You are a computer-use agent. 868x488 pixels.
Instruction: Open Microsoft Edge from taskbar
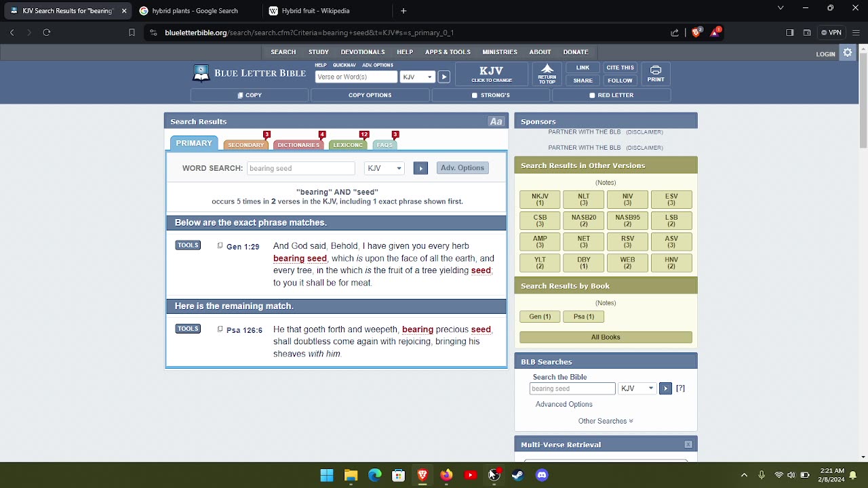point(374,475)
